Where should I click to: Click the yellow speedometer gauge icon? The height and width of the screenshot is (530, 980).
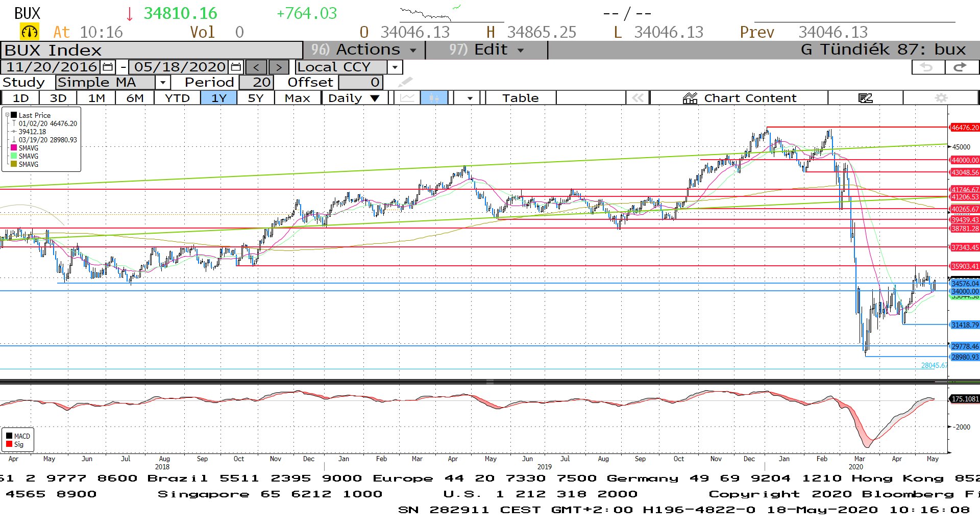(x=29, y=32)
